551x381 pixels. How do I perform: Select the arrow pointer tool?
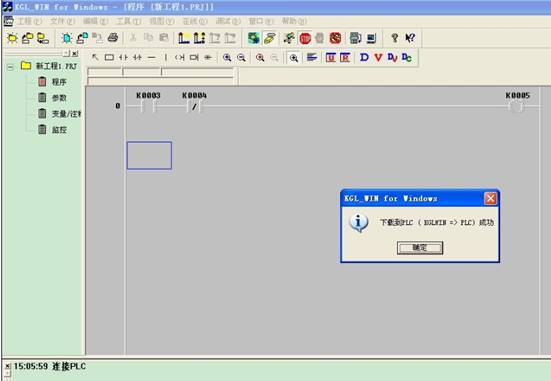[x=95, y=57]
